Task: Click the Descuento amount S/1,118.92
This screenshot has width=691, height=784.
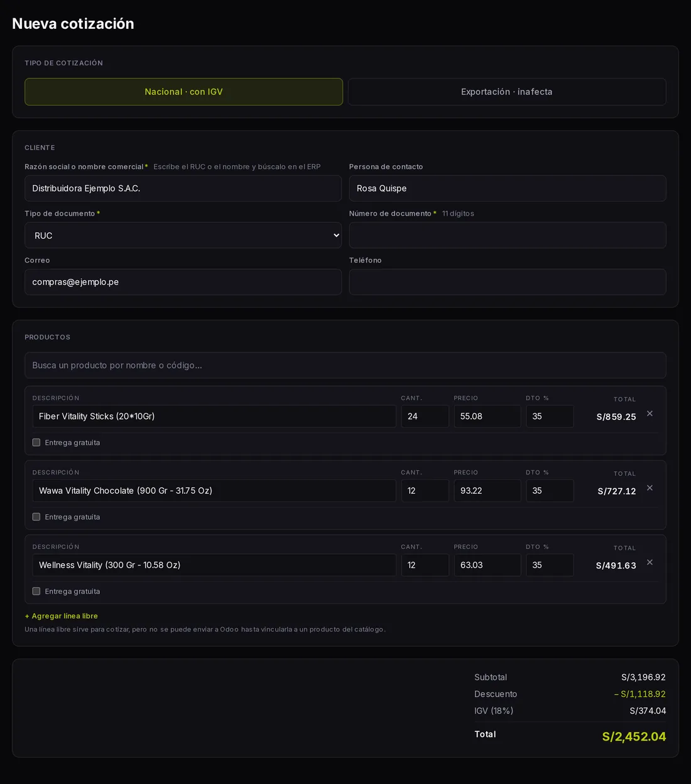Action: coord(640,694)
